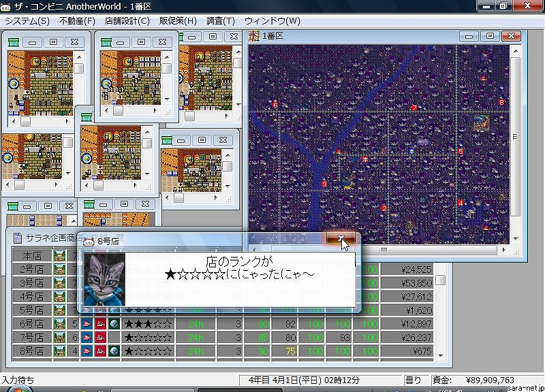The height and width of the screenshot is (392, 545).
Task: Select store marker 7 on the district map
Action: pyautogui.click(x=414, y=108)
